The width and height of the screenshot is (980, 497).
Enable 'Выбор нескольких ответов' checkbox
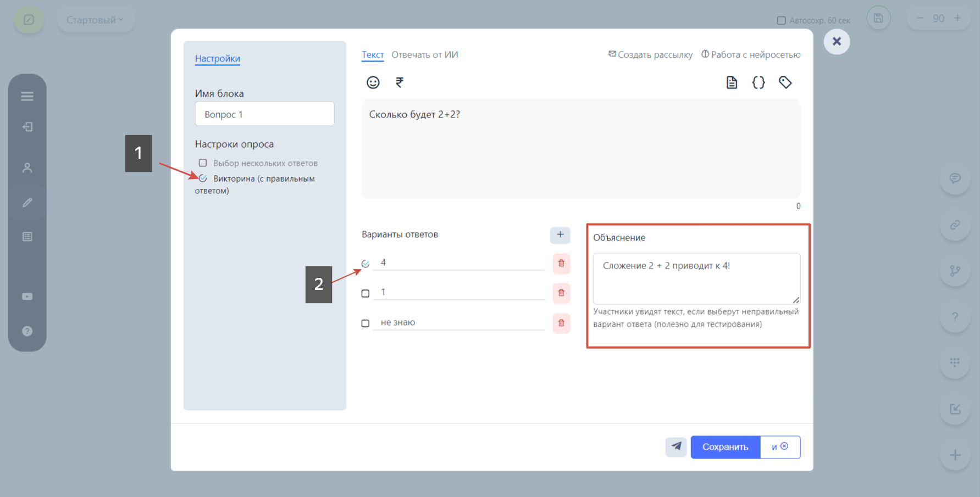click(203, 163)
